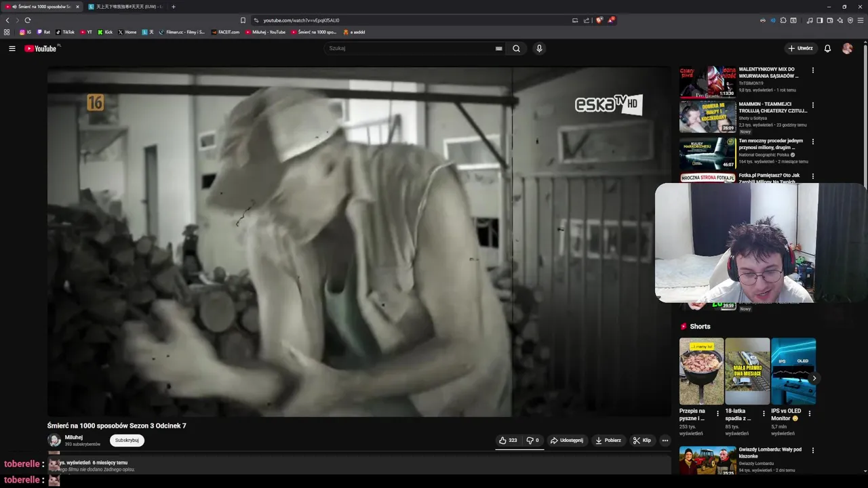Open the Miluhej channel name link
This screenshot has height=488, width=868.
tap(73, 437)
